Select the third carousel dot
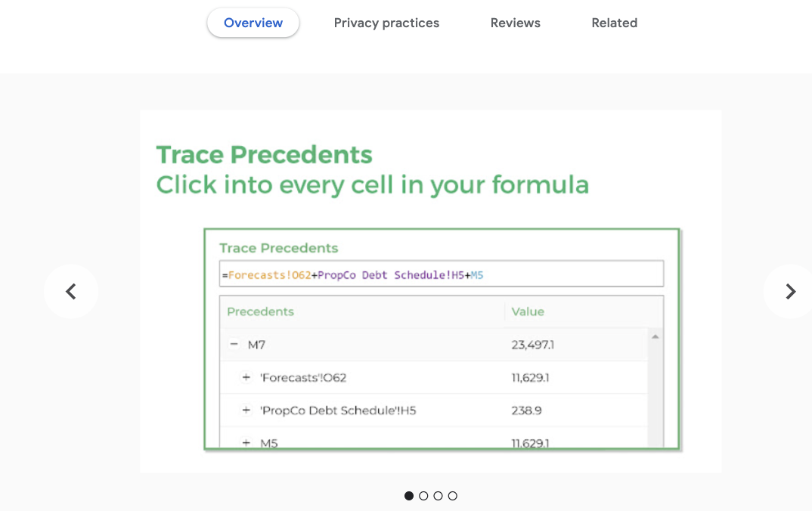 [x=438, y=496]
